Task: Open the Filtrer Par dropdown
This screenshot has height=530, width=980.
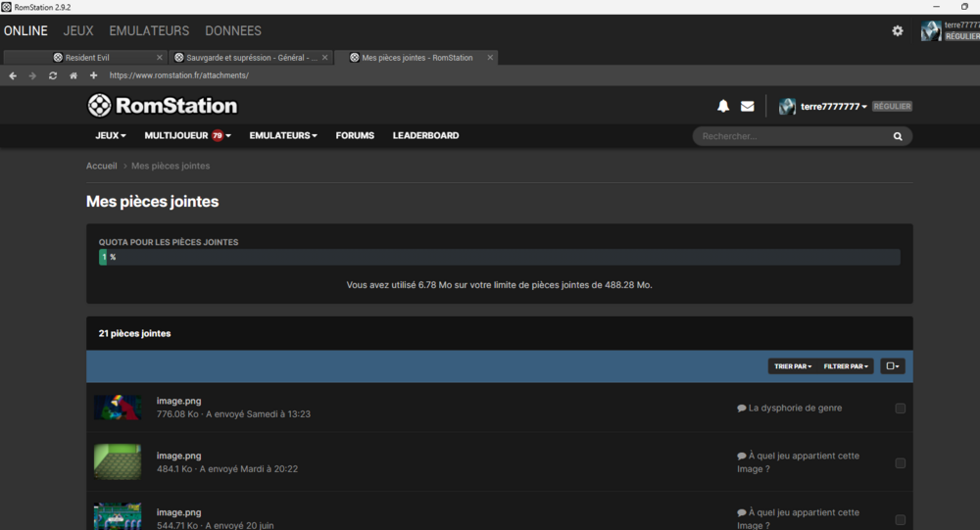Action: 846,366
